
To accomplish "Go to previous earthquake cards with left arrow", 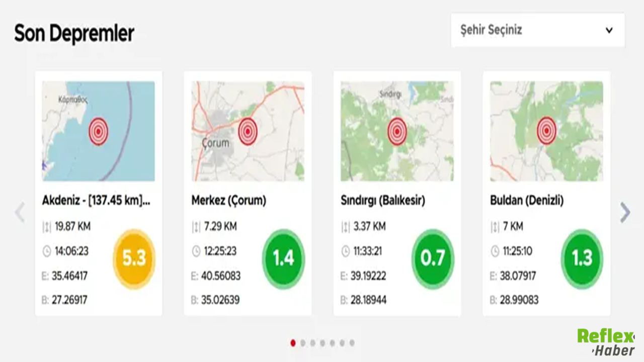I will [20, 213].
